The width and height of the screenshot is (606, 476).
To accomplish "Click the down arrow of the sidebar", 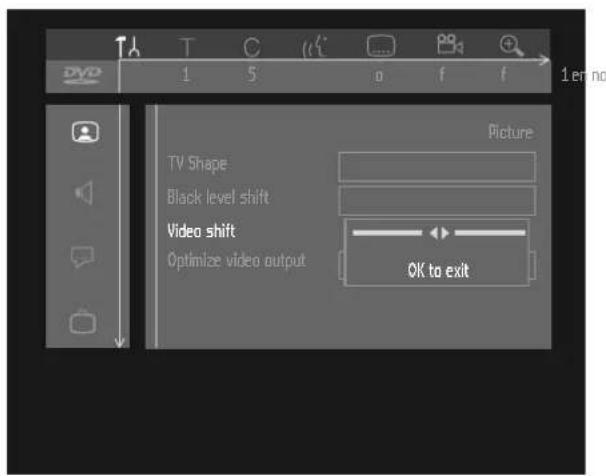I will click(x=119, y=342).
